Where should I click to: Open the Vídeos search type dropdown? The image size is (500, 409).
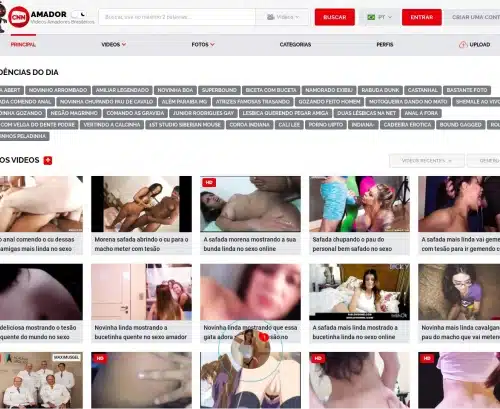pos(283,17)
